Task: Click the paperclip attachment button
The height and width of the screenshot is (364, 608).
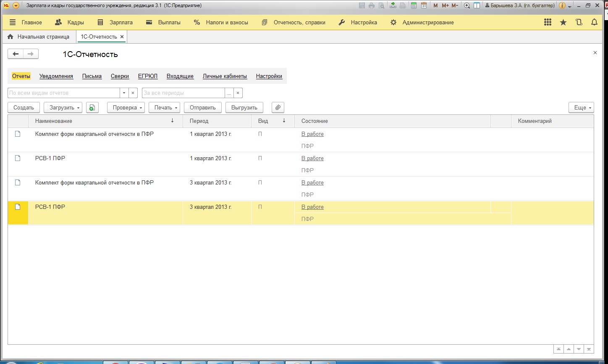Action: [278, 108]
